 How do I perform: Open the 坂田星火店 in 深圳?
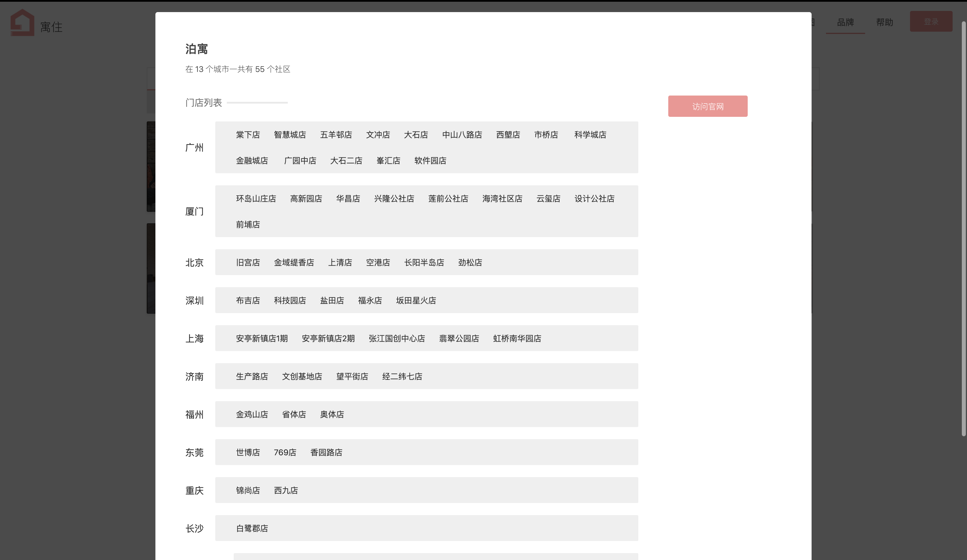pos(416,300)
